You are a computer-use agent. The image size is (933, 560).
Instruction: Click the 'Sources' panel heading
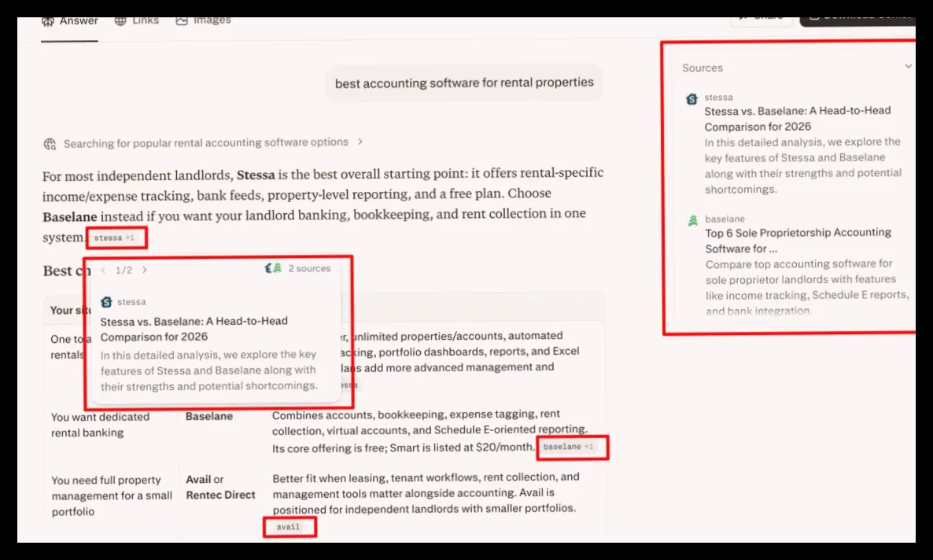(x=703, y=68)
